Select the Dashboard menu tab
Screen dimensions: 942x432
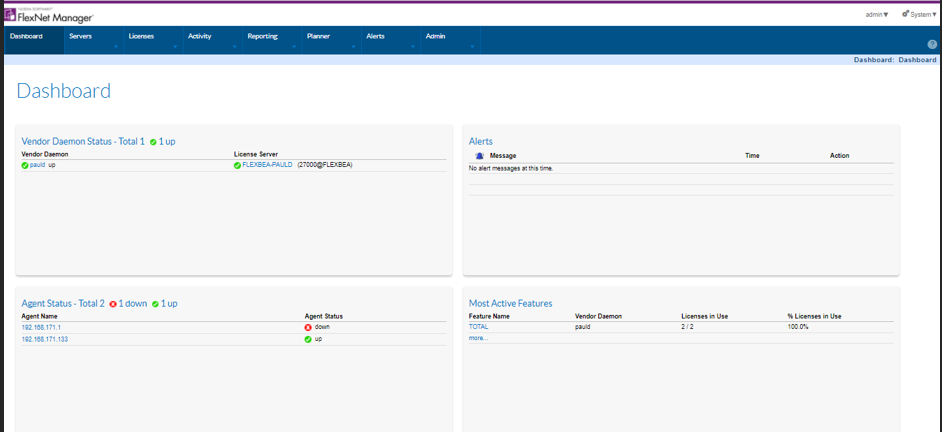pyautogui.click(x=34, y=40)
